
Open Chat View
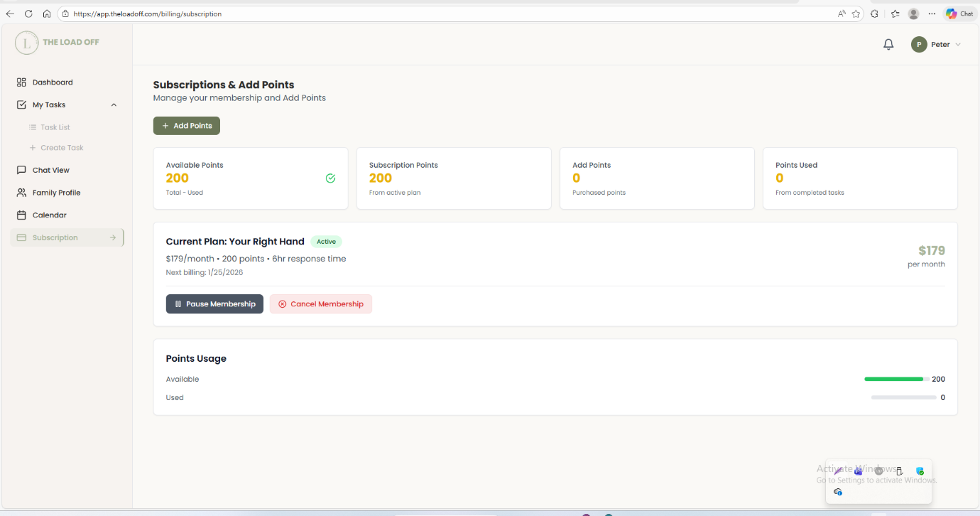pos(43,171)
